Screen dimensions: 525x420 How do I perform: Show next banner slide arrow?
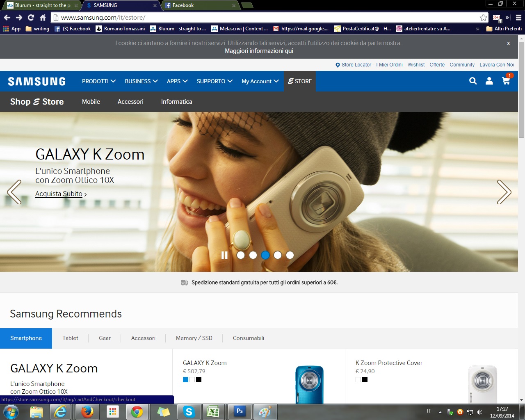(504, 192)
